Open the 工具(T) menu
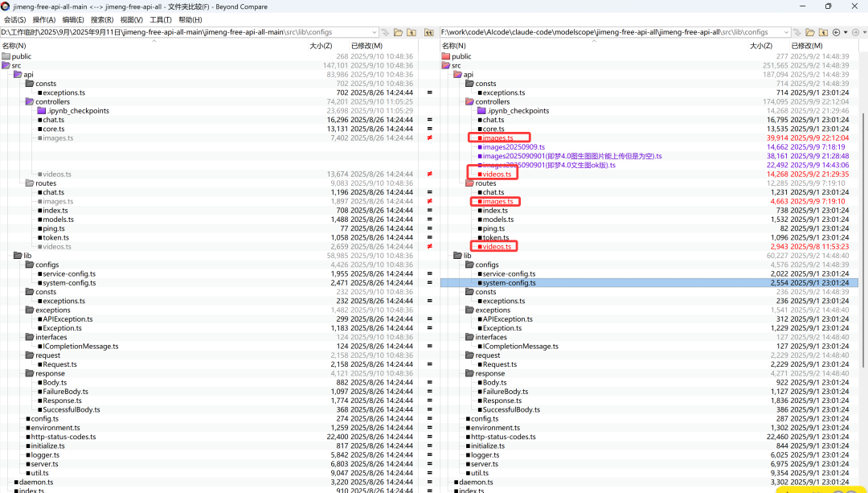Viewport: 868px width, 493px height. [x=161, y=19]
